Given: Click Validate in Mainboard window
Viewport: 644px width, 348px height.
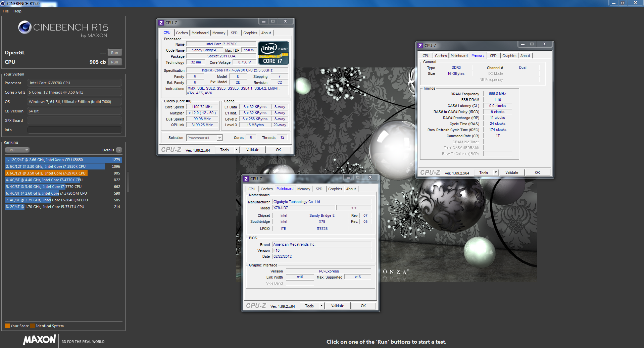Looking at the screenshot, I should pos(338,306).
